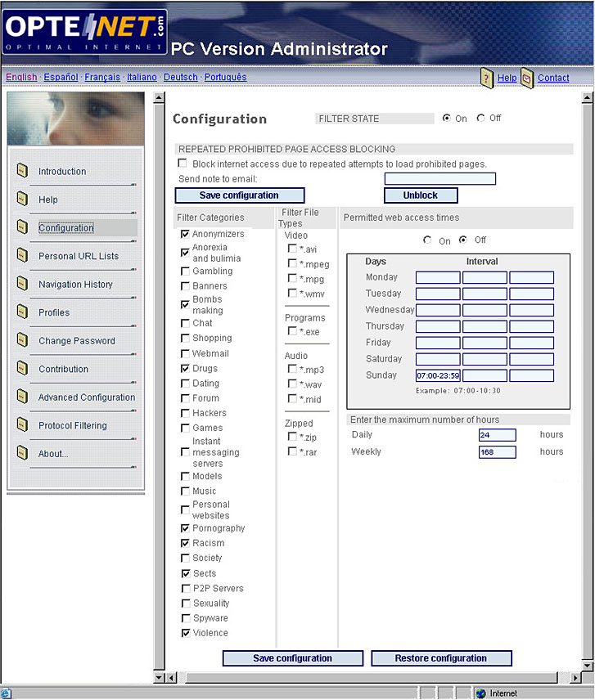Open Navigation History in sidebar
Screen dimensions: 595x700
point(75,285)
